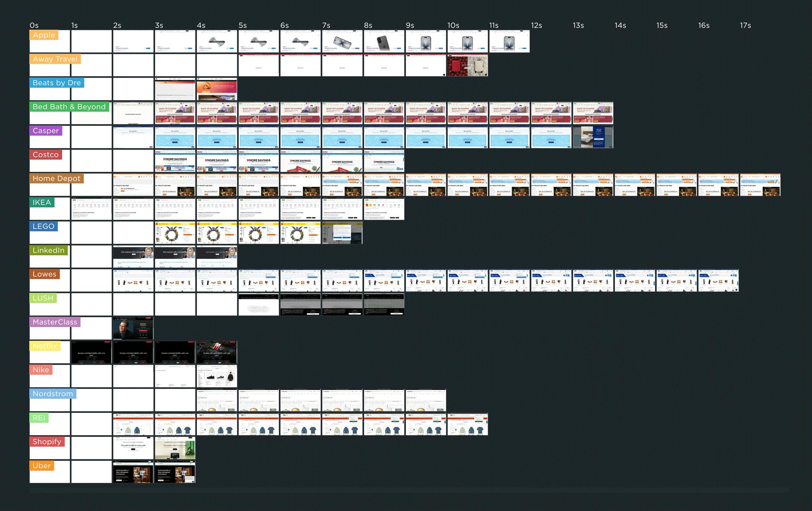The width and height of the screenshot is (812, 511).
Task: Click the Shopify row label
Action: (47, 442)
